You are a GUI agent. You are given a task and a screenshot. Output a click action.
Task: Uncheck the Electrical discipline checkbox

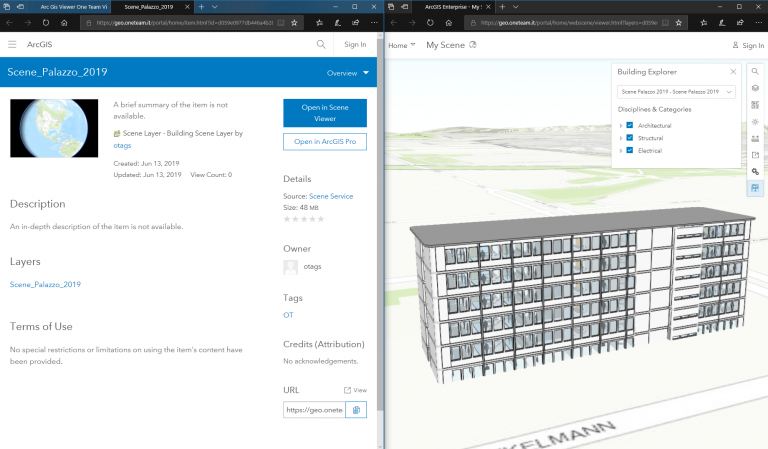[630, 150]
